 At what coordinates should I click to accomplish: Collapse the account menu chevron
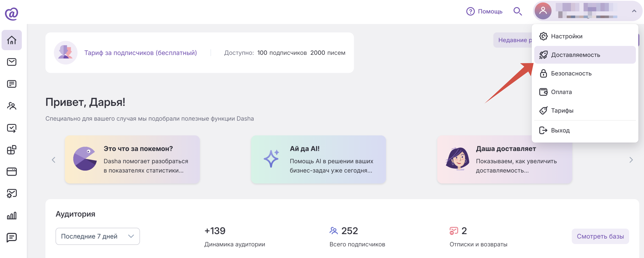(x=634, y=11)
